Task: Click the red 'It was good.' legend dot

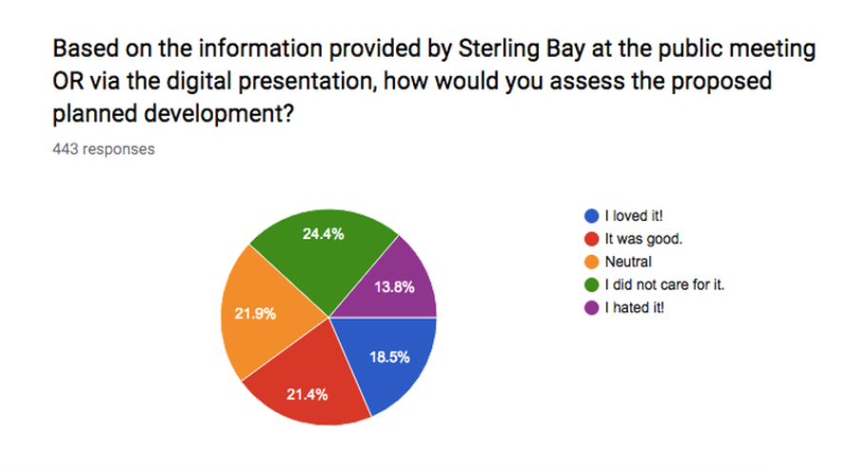Action: [591, 239]
